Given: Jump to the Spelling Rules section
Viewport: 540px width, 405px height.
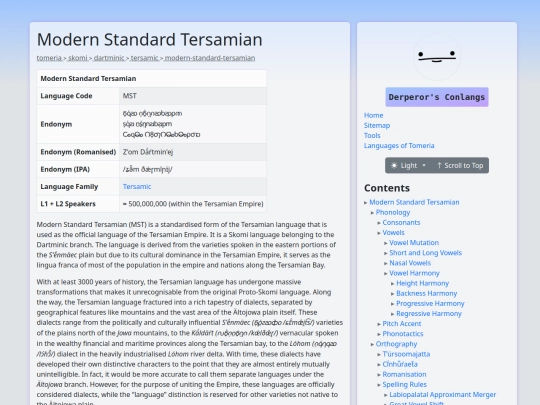Looking at the screenshot, I should [405, 384].
